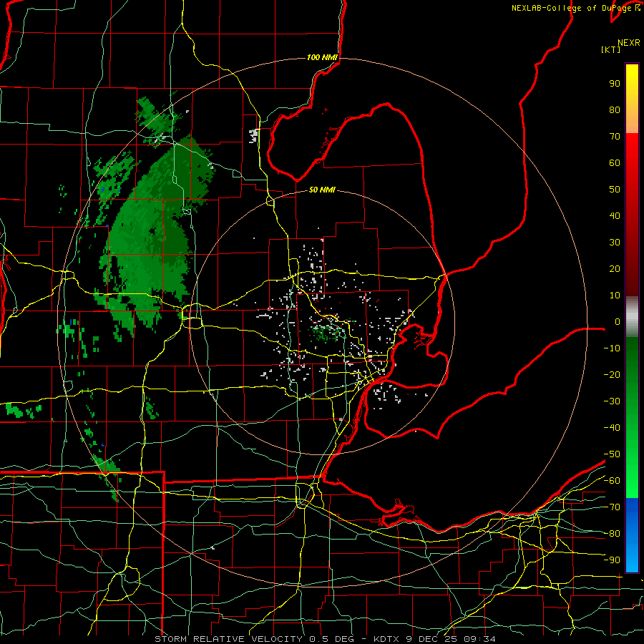Click the -50 knot value on the legend
This screenshot has width=644, height=644.
[x=612, y=454]
